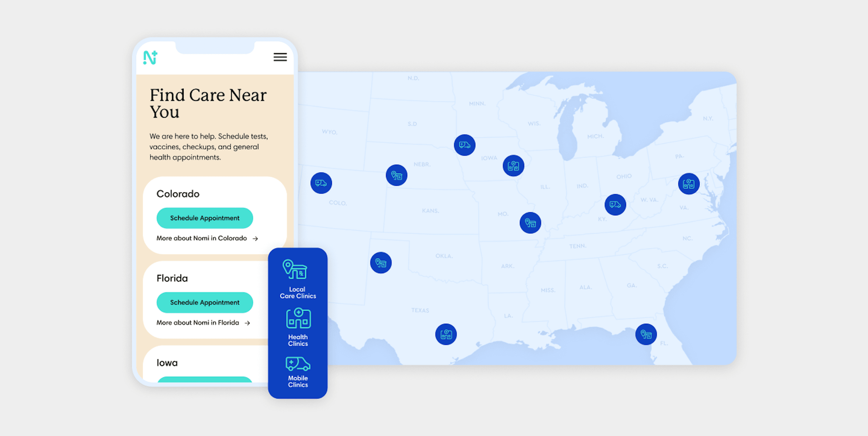
Task: Click the local care clinic marker in Missouri
Action: (530, 223)
